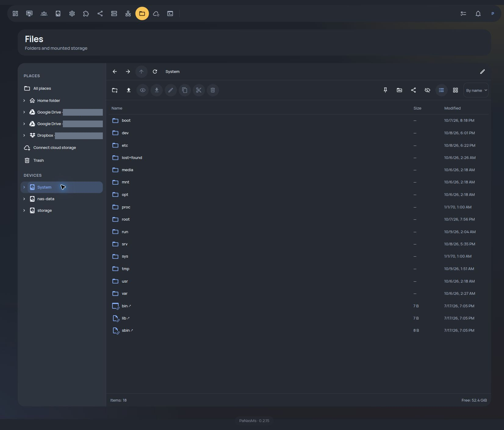Select the storage device
This screenshot has width=504, height=430.
tap(65, 210)
